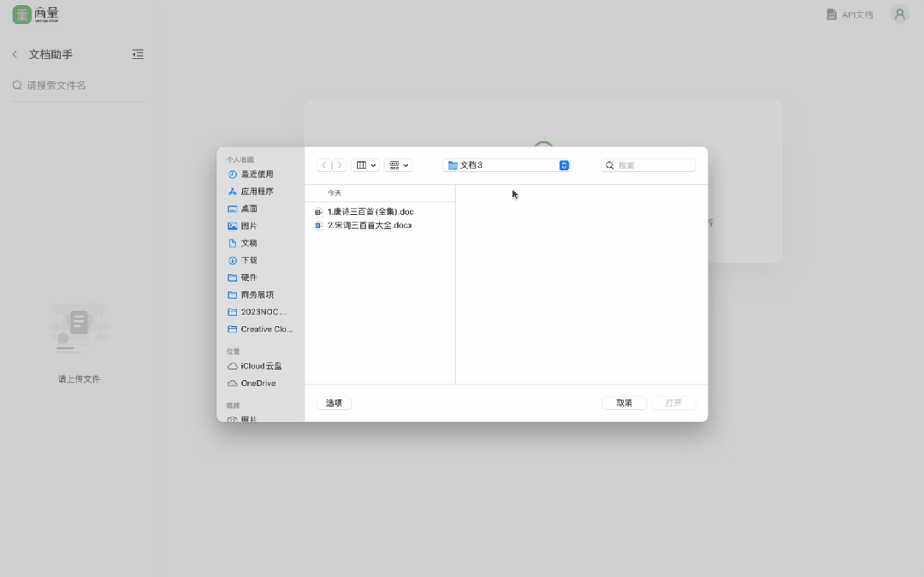Select the file 2.宋词三百首大全.docx
This screenshot has width=924, height=577.
click(x=369, y=225)
